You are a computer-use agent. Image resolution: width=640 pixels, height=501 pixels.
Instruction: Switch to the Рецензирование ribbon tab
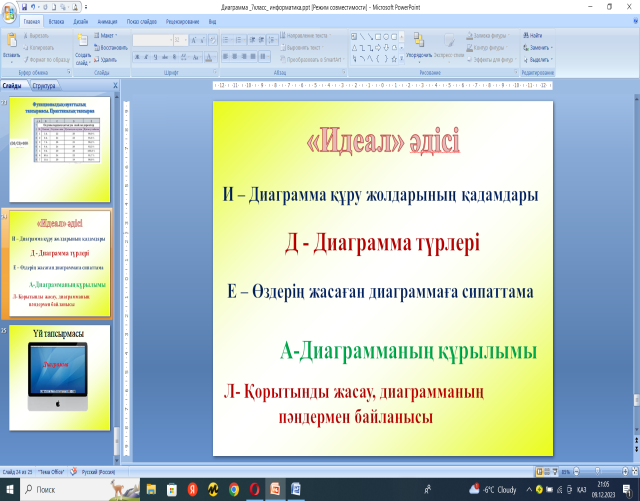182,22
